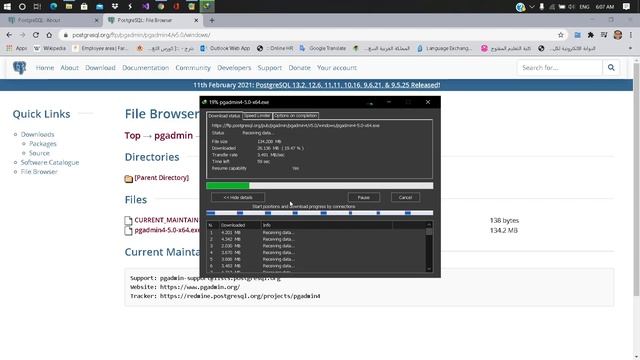Click the address bar URL

(141, 35)
